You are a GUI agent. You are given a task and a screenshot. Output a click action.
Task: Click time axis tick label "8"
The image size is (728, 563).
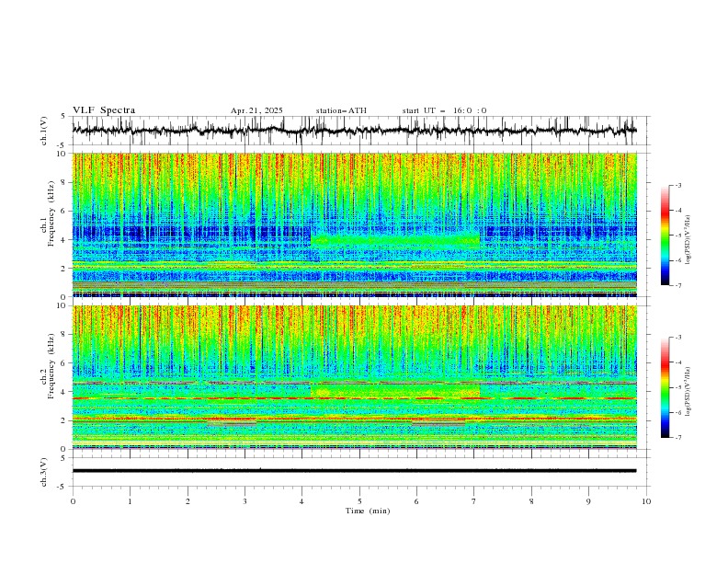[531, 501]
